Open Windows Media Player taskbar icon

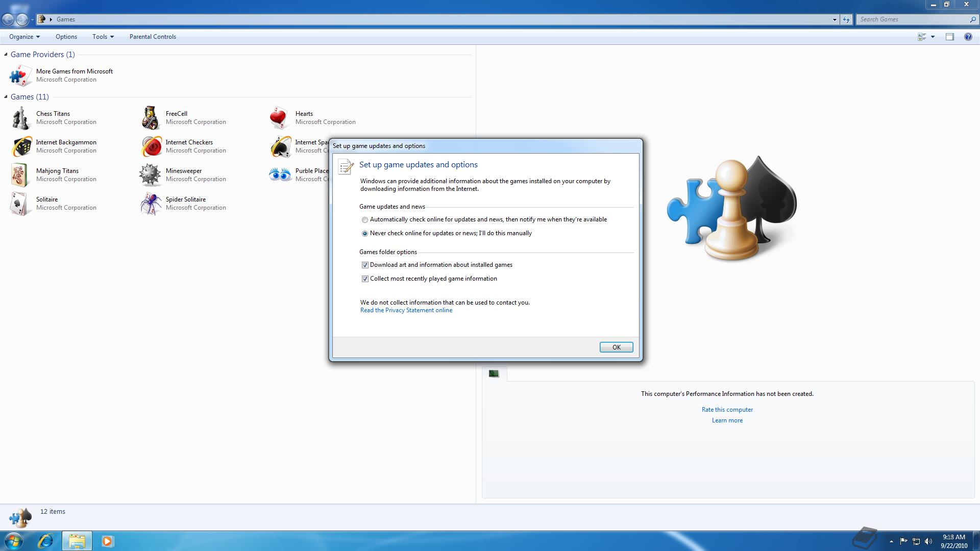[107, 541]
